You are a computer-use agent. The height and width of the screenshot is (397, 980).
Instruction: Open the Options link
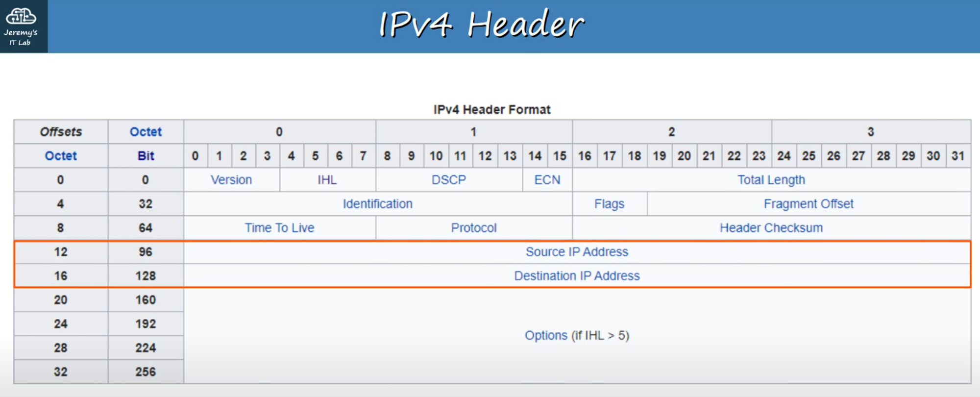tap(546, 336)
